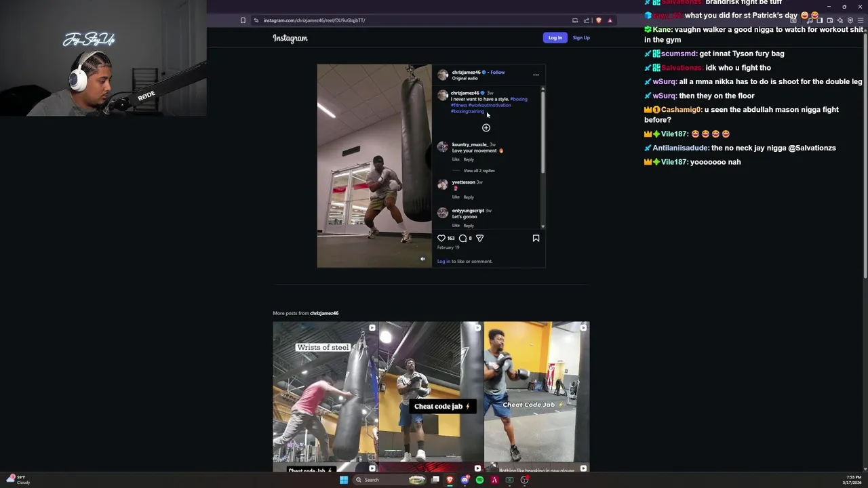
Task: Expand View all 2 replies
Action: tap(479, 171)
